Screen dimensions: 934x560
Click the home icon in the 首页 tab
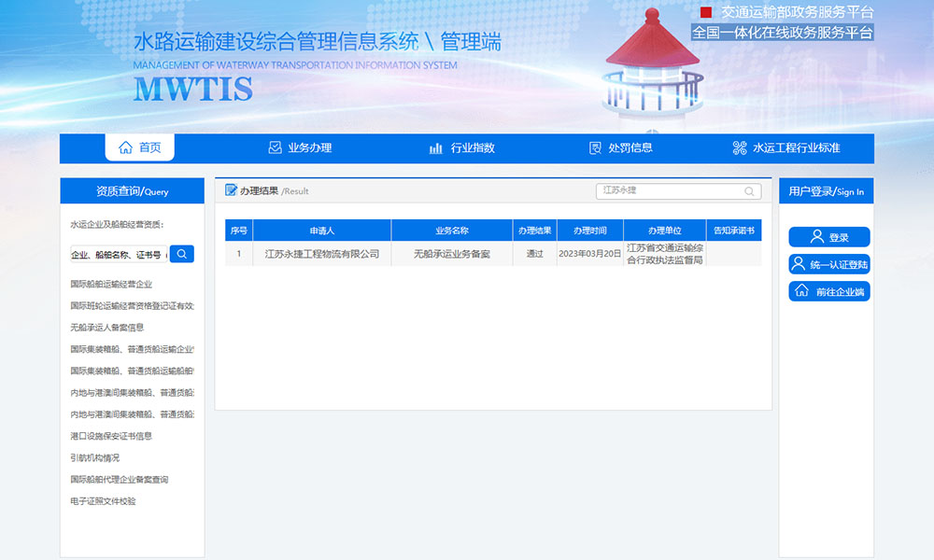125,147
